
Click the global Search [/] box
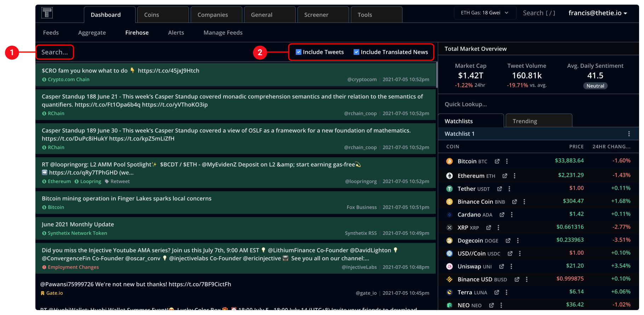pos(539,13)
